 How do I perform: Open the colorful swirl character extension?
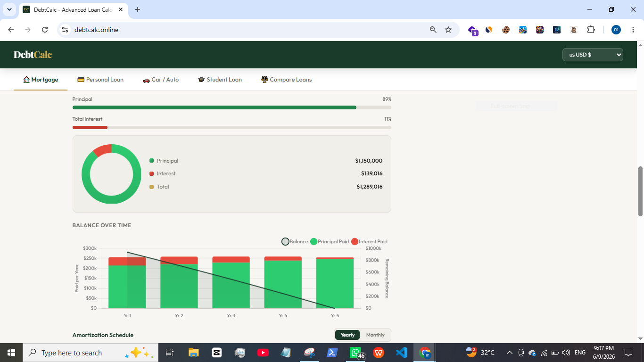(540, 30)
